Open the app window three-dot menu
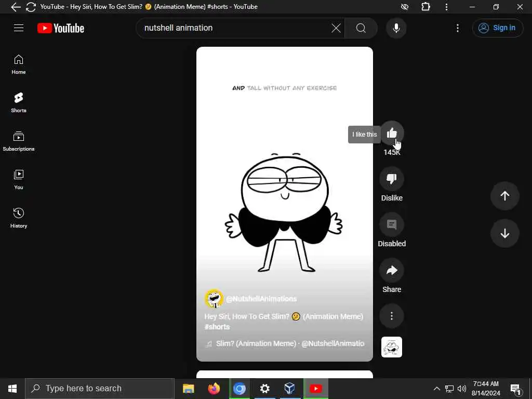Viewport: 532px width, 399px height. [x=446, y=7]
